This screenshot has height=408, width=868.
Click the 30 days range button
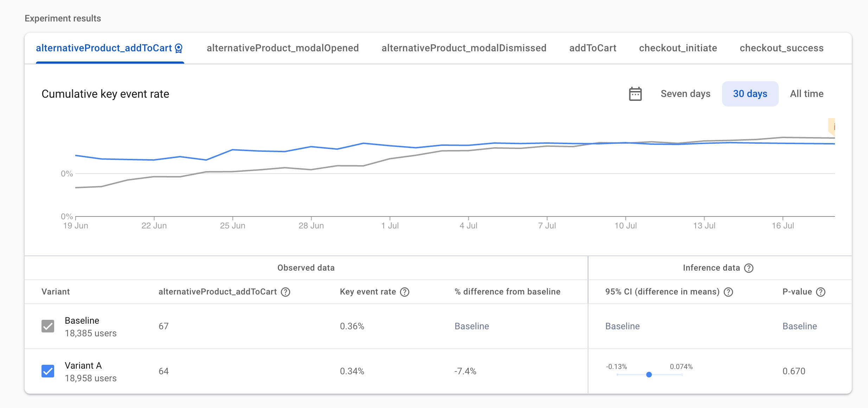click(x=750, y=94)
